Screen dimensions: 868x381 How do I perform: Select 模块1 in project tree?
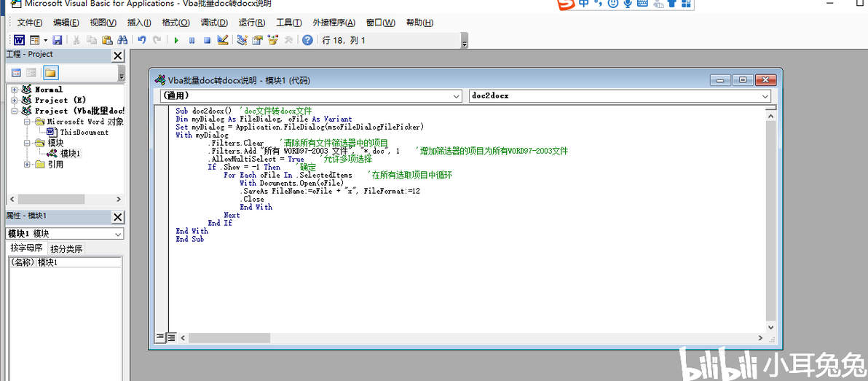(71, 154)
